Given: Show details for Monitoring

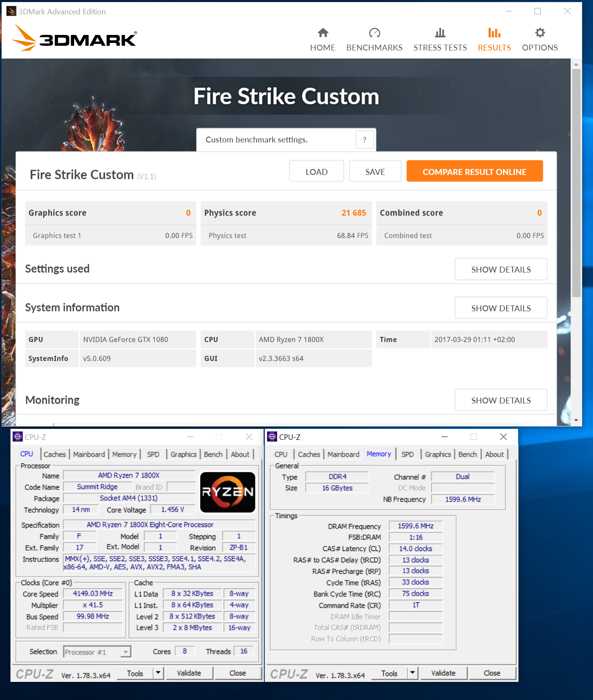Looking at the screenshot, I should tap(501, 400).
